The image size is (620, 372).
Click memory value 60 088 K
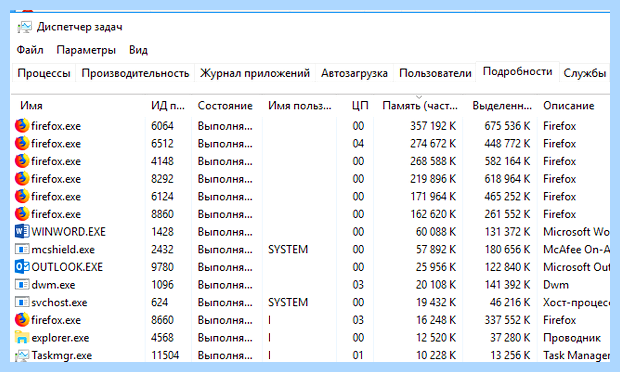point(435,232)
